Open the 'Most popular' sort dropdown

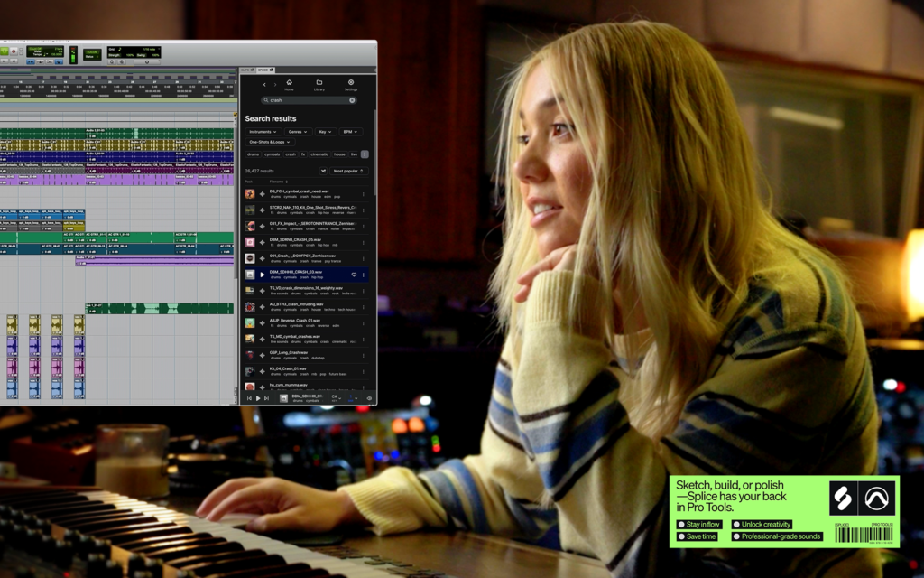(x=350, y=171)
